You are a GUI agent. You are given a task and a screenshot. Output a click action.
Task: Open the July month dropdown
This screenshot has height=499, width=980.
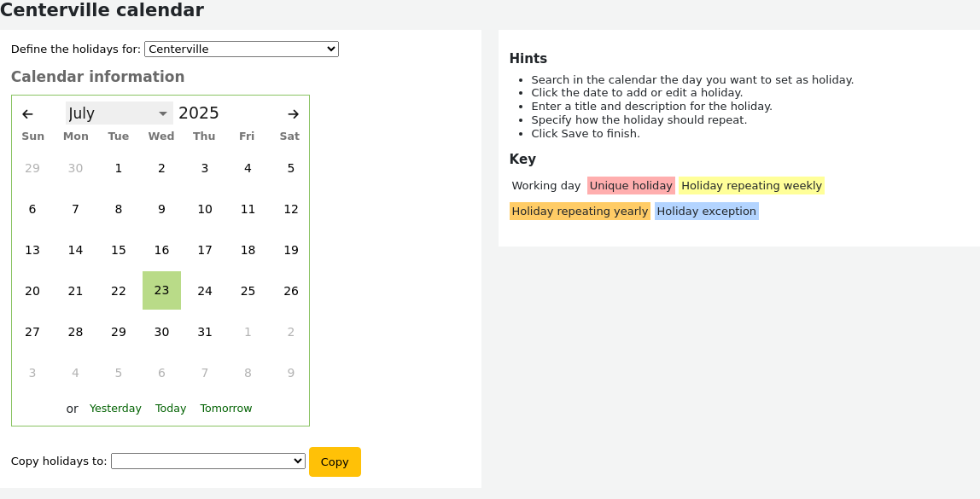tap(119, 113)
